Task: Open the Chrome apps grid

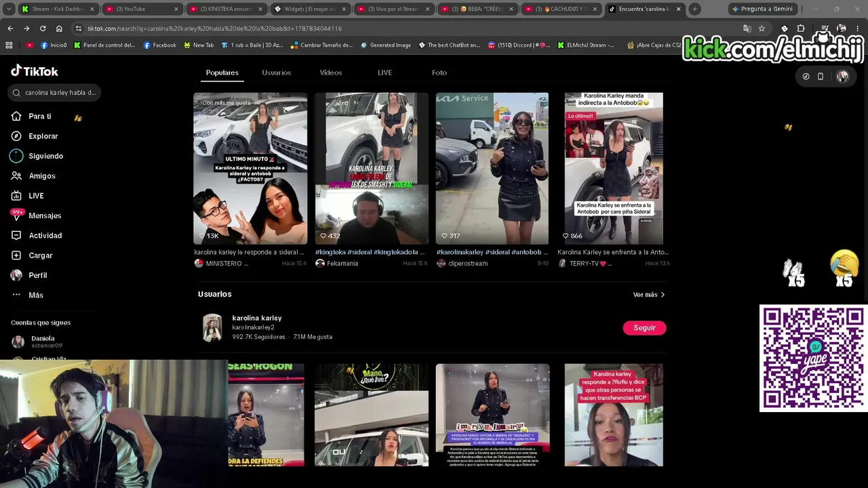Action: pyautogui.click(x=9, y=45)
